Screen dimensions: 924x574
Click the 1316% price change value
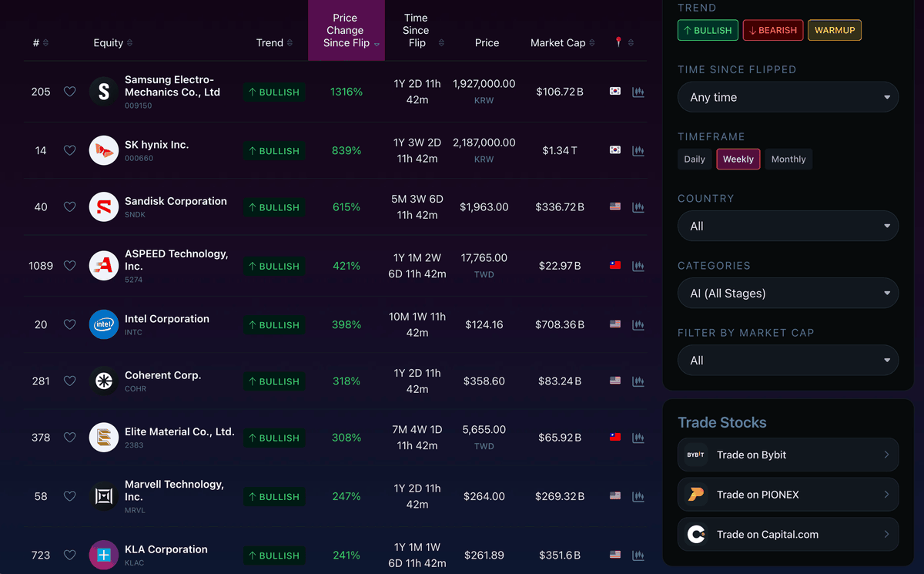coord(346,92)
